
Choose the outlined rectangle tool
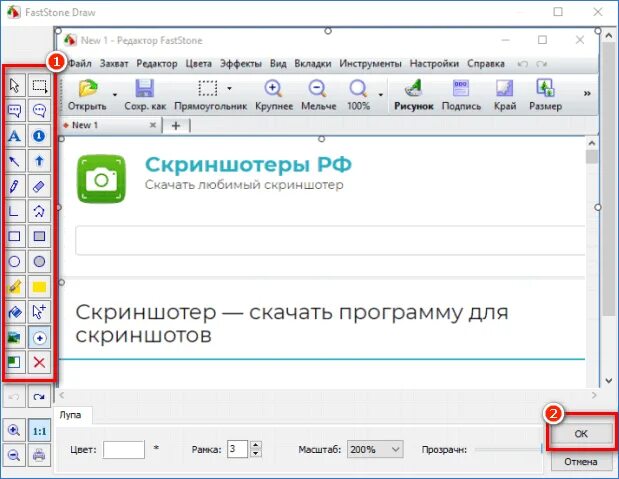point(15,237)
